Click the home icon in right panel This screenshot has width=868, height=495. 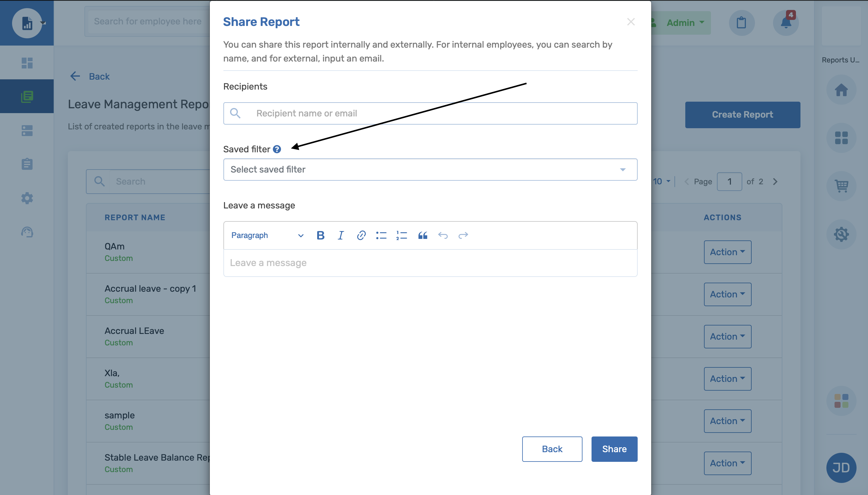tap(841, 90)
